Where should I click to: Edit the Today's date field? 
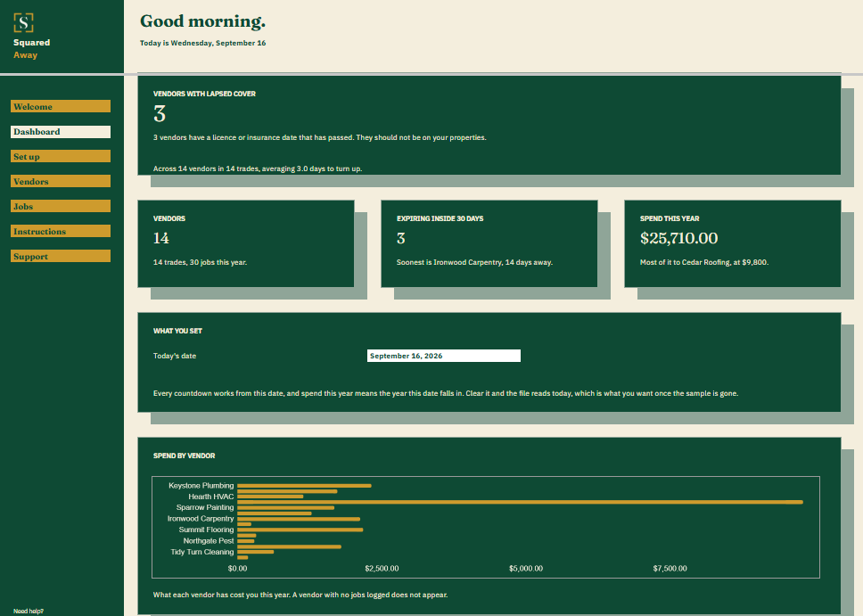pyautogui.click(x=444, y=356)
